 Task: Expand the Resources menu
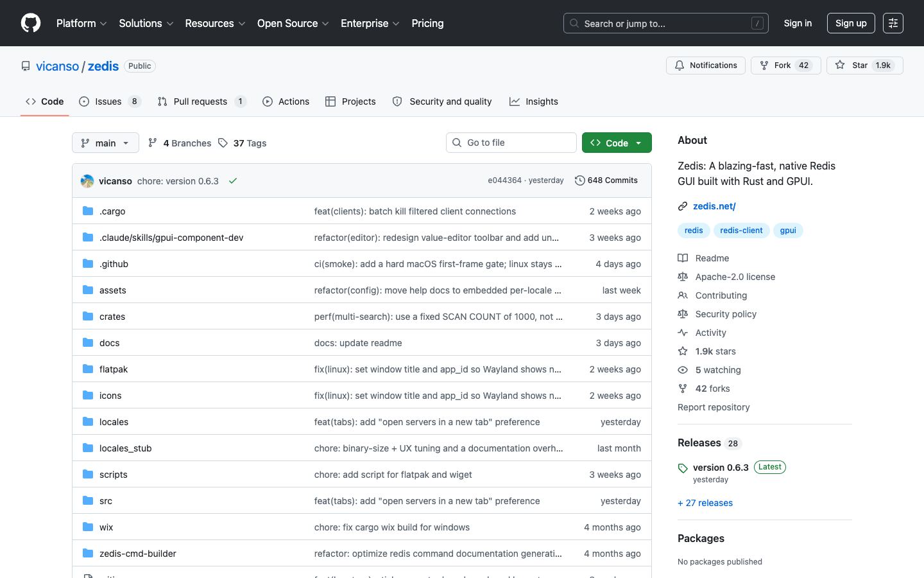click(215, 23)
